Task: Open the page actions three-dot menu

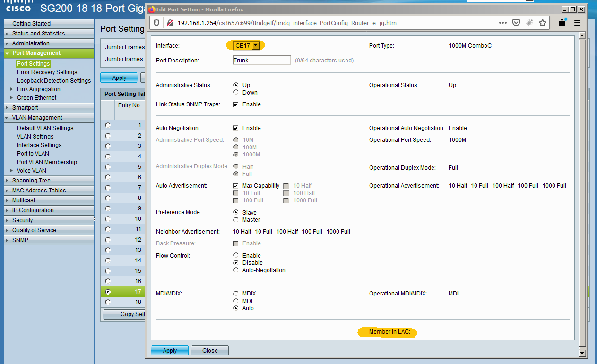Action: pos(502,23)
